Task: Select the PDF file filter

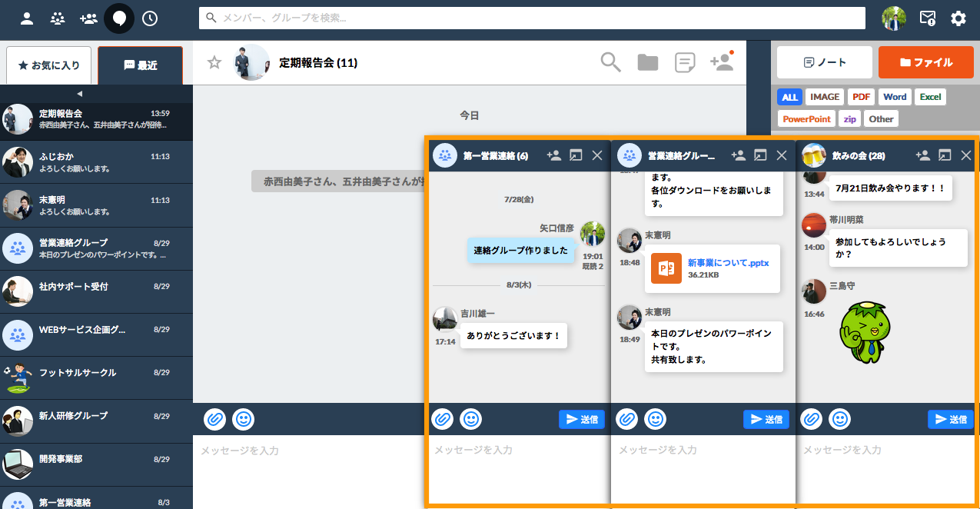Action: click(x=862, y=97)
